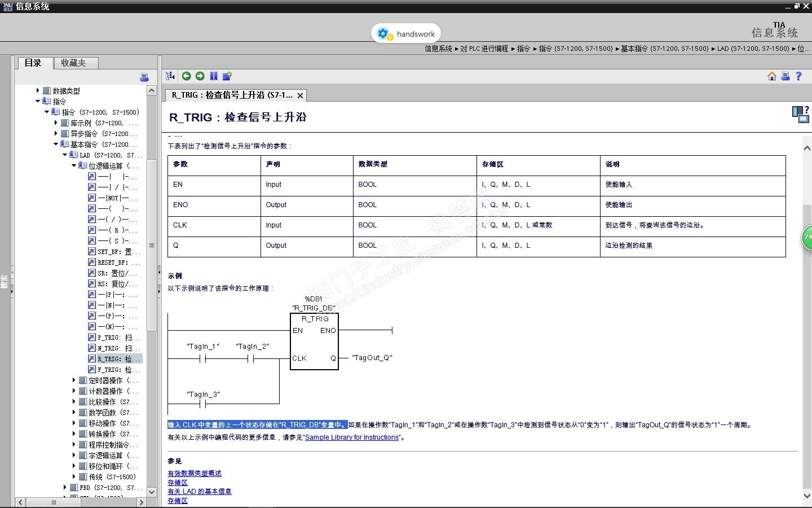Click the book icon beside 计数器操作
This screenshot has width=812, height=508.
(83, 391)
